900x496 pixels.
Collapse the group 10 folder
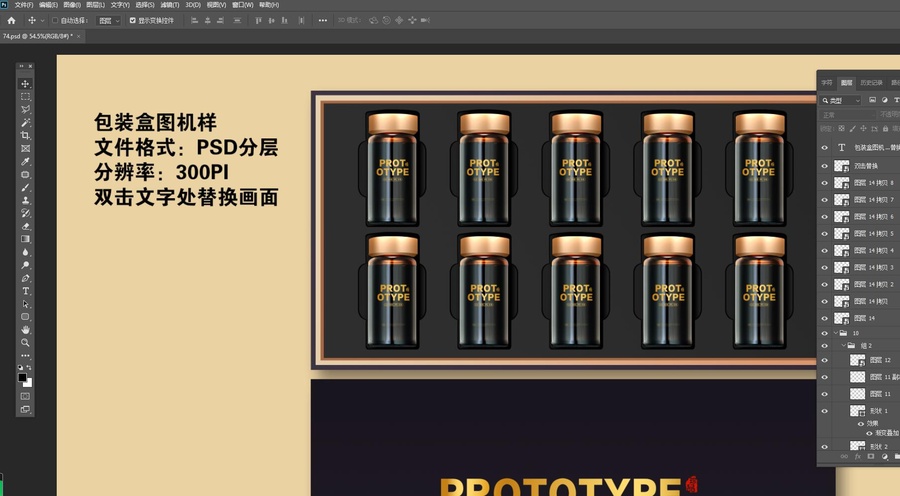coord(836,333)
